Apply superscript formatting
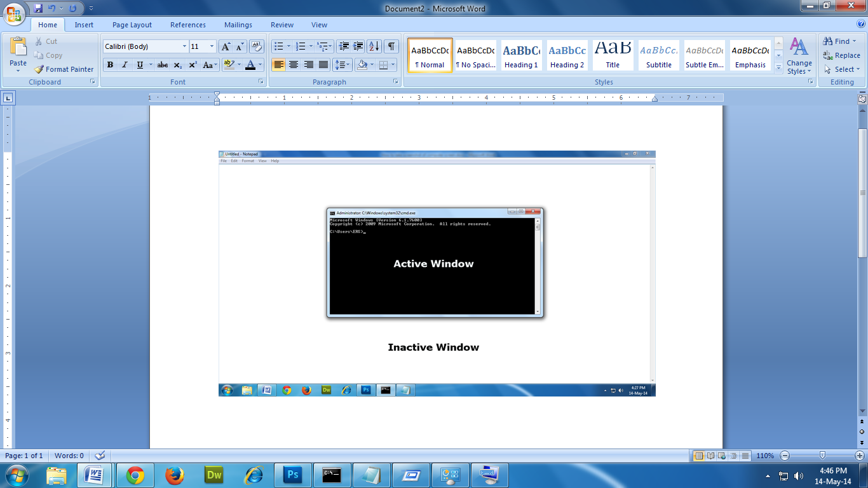The image size is (868, 488). point(193,65)
